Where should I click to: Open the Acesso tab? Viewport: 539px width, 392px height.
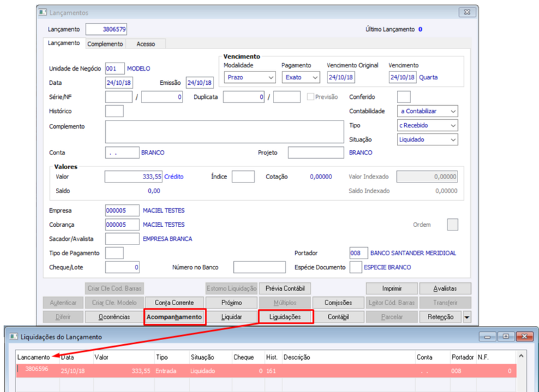tap(146, 44)
